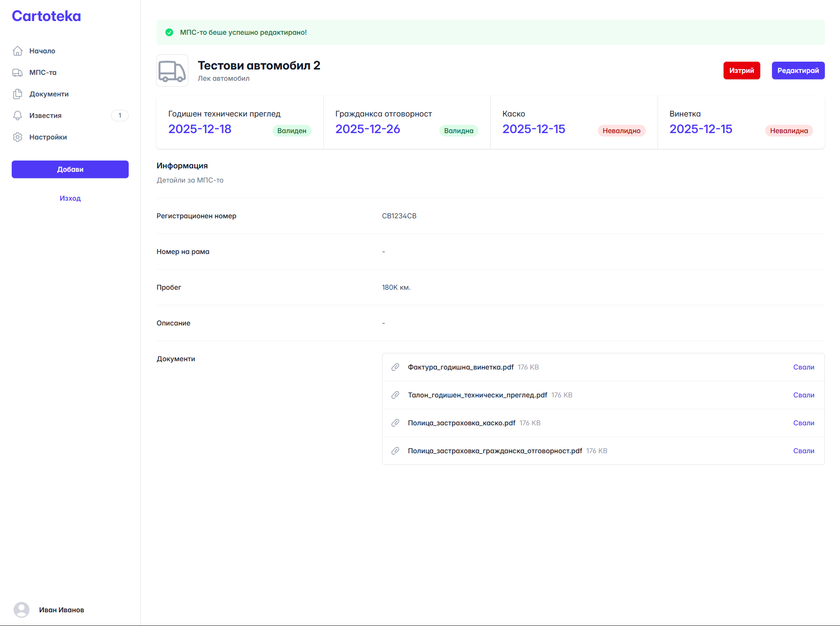840x626 pixels.
Task: Click the truck icon beside Тестови автомобил 2
Action: (172, 70)
